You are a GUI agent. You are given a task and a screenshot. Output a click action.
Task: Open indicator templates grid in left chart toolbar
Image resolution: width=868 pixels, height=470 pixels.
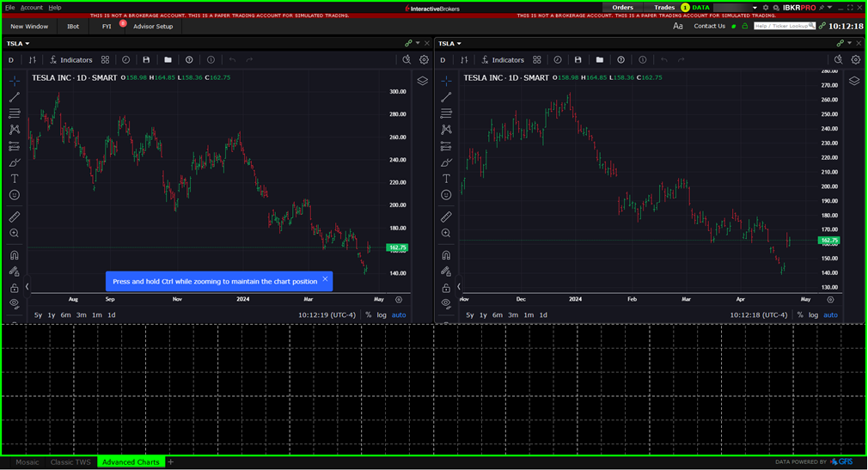(105, 60)
